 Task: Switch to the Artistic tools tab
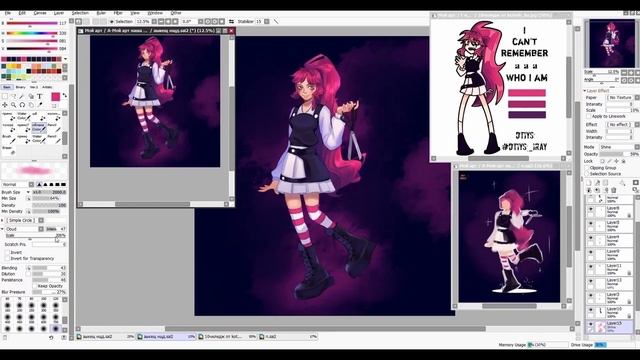[47, 87]
